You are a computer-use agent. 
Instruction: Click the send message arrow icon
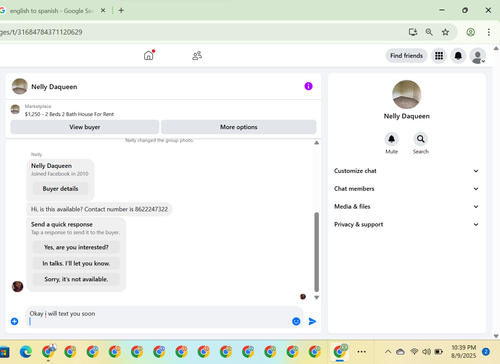(x=312, y=321)
